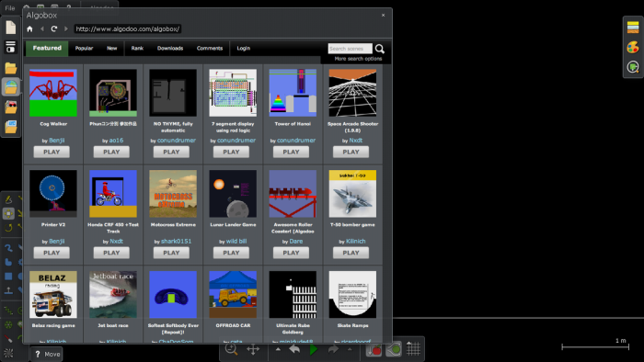Play the Motocross Extreme scene
The width and height of the screenshot is (644, 362).
click(171, 253)
